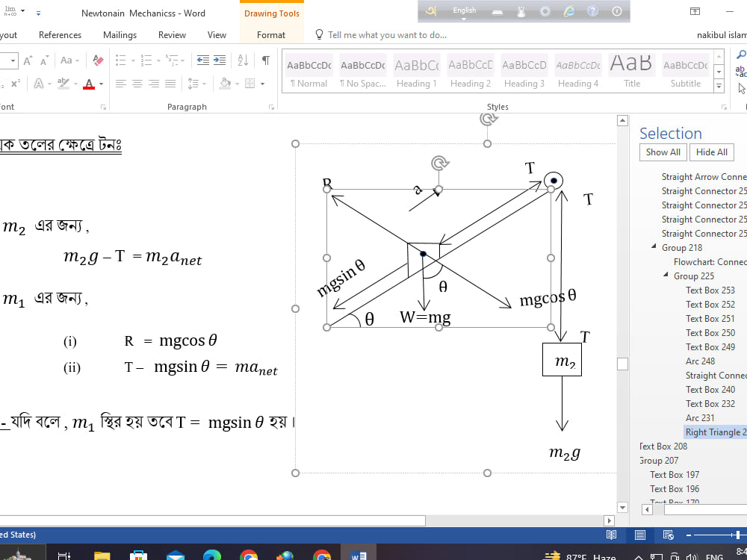Image resolution: width=747 pixels, height=560 pixels.
Task: Click Show All in the Selection pane
Action: (663, 152)
